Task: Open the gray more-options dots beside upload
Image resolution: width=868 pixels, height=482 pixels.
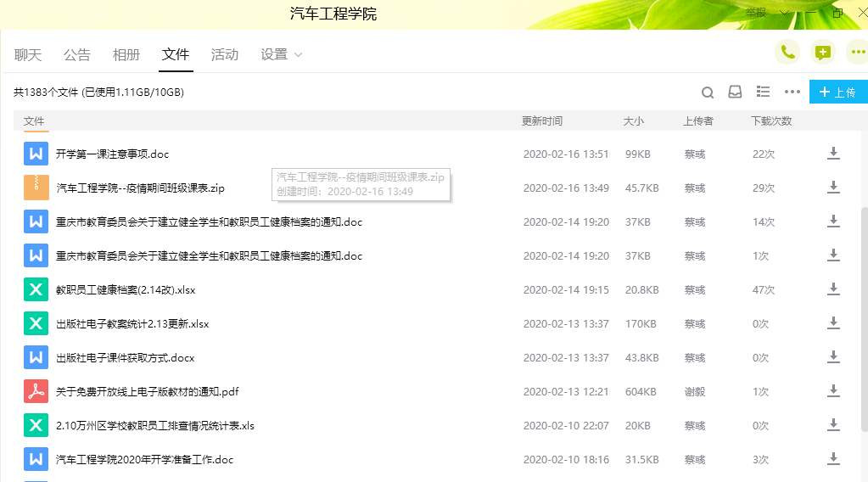Action: [792, 92]
